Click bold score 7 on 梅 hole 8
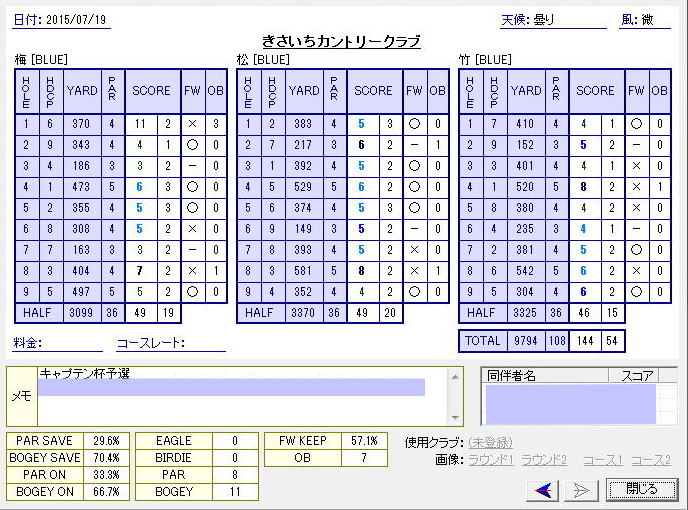This screenshot has height=510, width=688. (140, 271)
